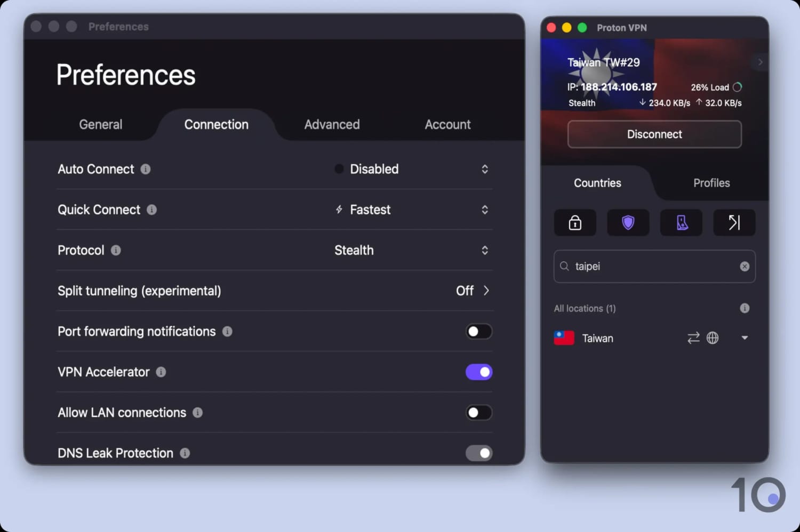The width and height of the screenshot is (800, 532).
Task: Close the Proton VPN window
Action: coord(552,28)
